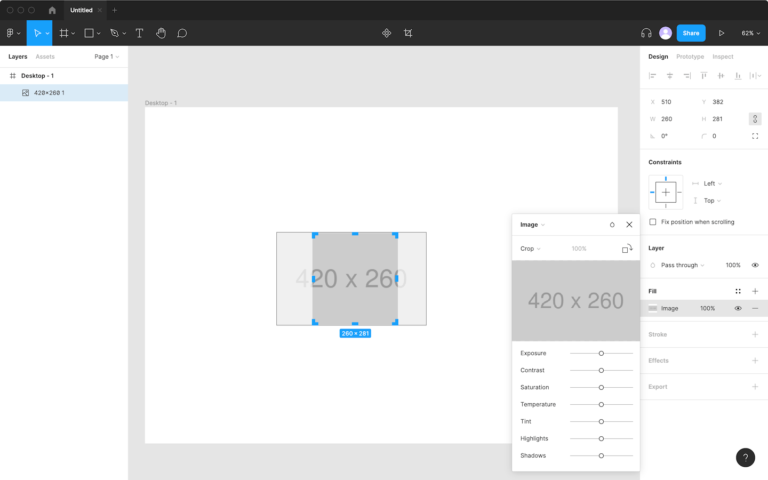Open the Pass through blend mode dropdown
This screenshot has width=768, height=480.
coord(682,265)
